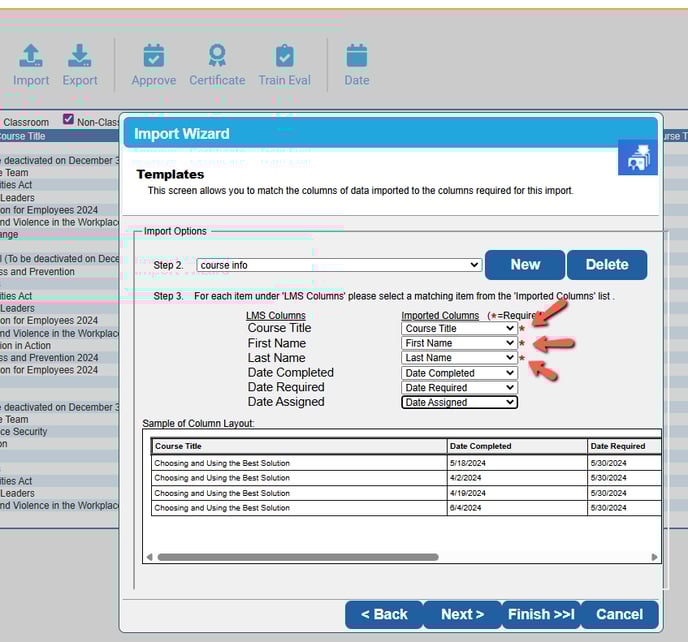688x642 pixels.
Task: Open the 'course info' template dropdown
Action: (339, 265)
